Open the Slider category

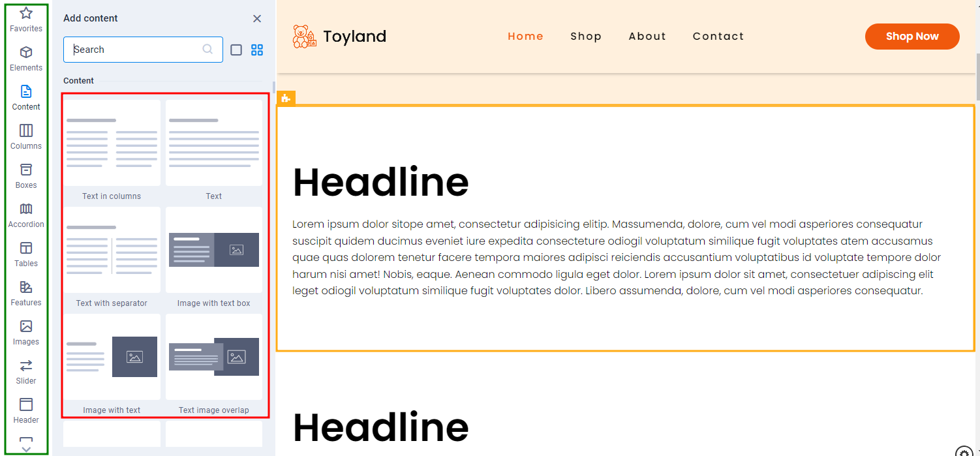(x=26, y=372)
